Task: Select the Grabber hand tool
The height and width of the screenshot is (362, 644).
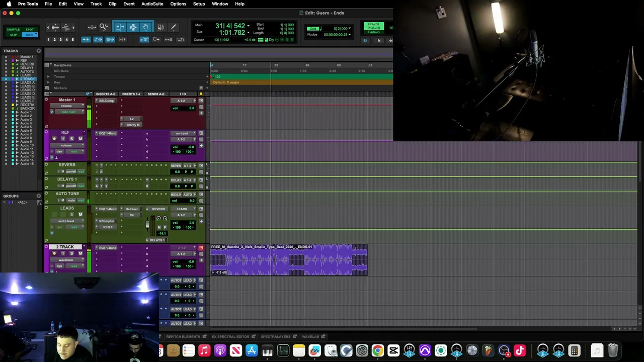Action: 146,27
